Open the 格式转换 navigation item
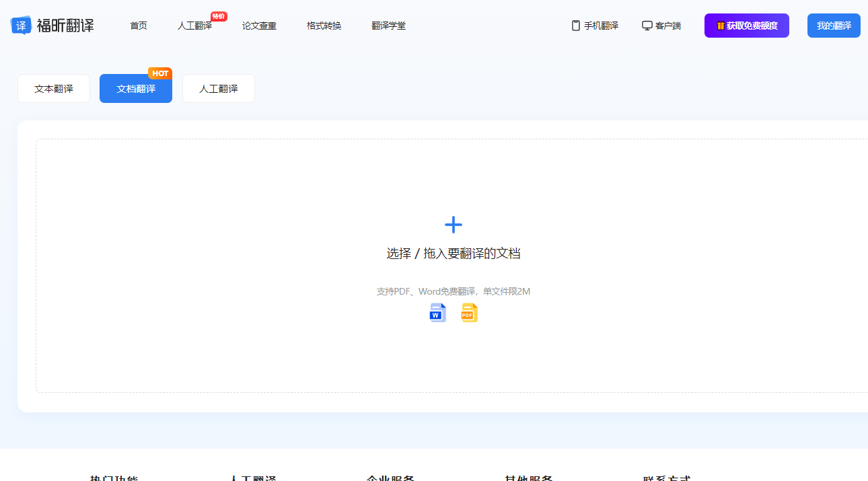Screen dimensions: 868x481 click(x=324, y=26)
